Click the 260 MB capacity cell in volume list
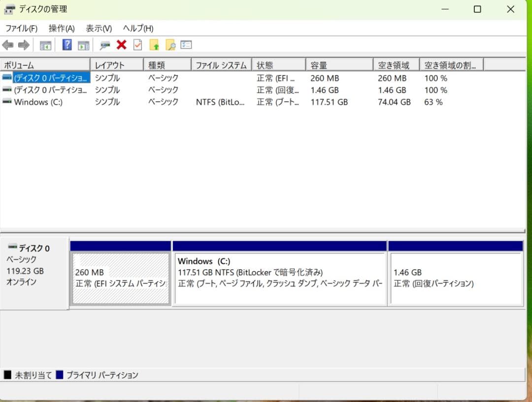532x402 pixels. (325, 78)
